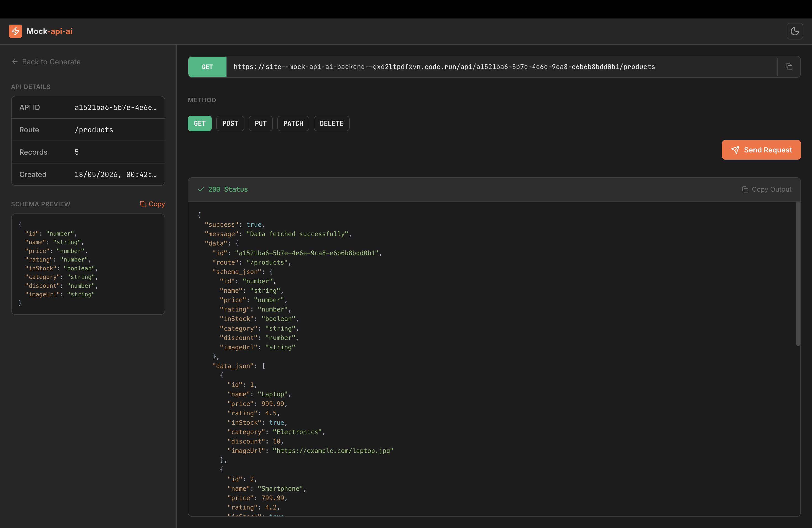Screen dimensions: 812x528
Task: Click the schema Copy clipboard icon
Action: pyautogui.click(x=143, y=204)
